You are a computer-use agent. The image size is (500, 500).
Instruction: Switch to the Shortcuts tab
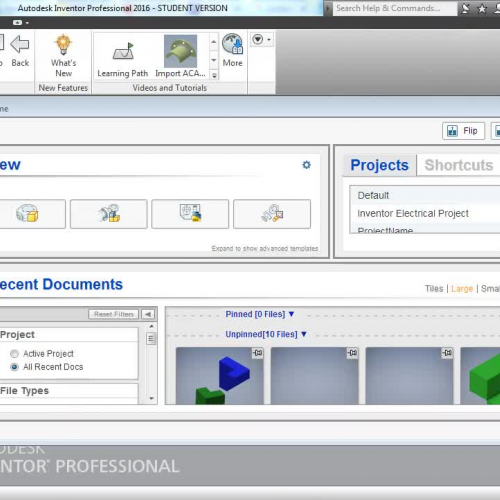(459, 165)
